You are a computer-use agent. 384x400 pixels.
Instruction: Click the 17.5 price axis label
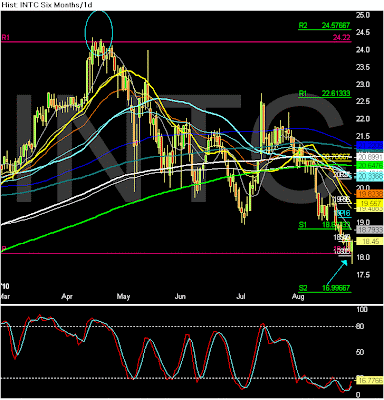tap(363, 275)
